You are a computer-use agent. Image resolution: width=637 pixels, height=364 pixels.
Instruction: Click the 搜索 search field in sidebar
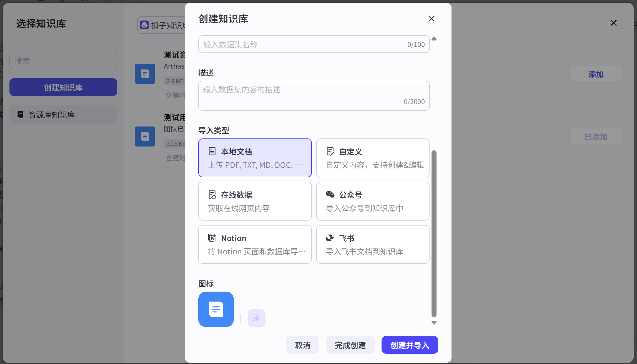[x=63, y=60]
